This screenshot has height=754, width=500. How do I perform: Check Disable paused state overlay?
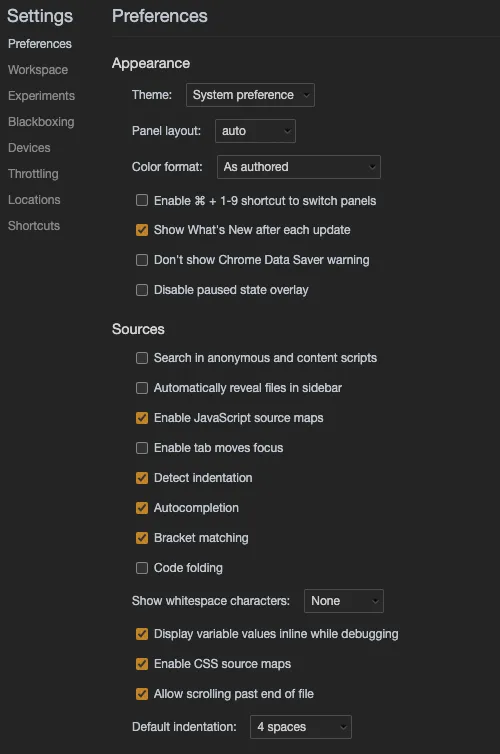click(x=142, y=290)
